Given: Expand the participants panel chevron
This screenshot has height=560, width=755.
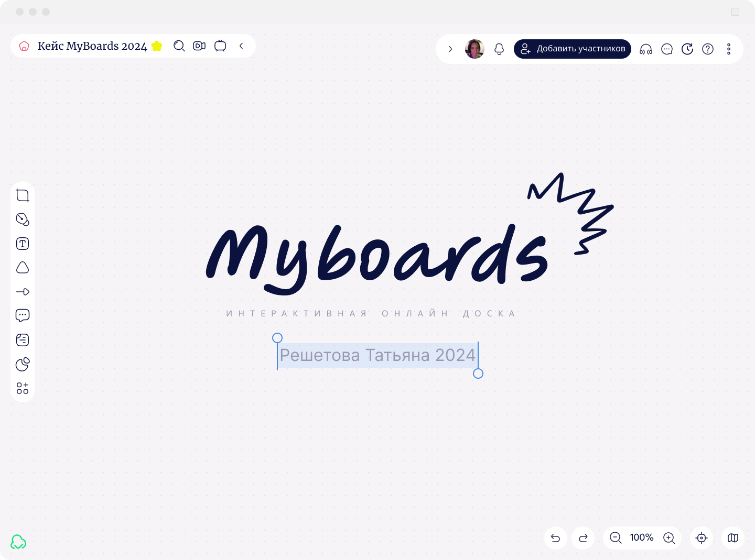Looking at the screenshot, I should click(450, 49).
